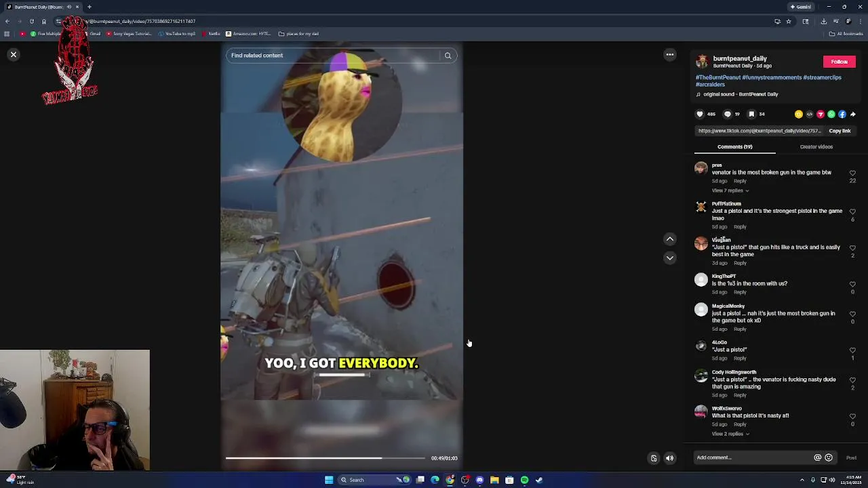Mute the video with the speaker icon

[x=669, y=458]
